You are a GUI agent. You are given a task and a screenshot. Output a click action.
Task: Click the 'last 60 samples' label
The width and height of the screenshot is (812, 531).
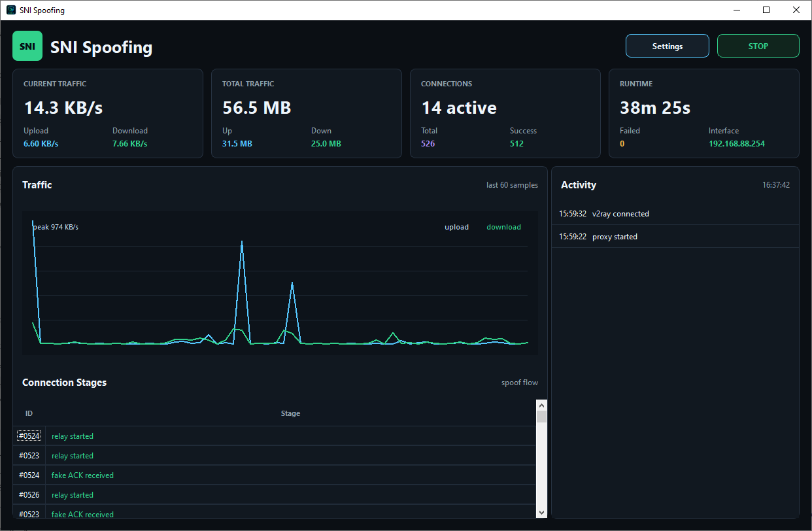(x=512, y=185)
